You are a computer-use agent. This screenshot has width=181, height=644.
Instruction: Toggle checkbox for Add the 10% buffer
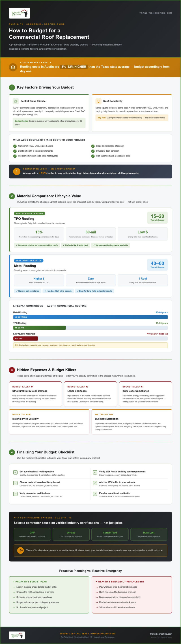coord(95,483)
